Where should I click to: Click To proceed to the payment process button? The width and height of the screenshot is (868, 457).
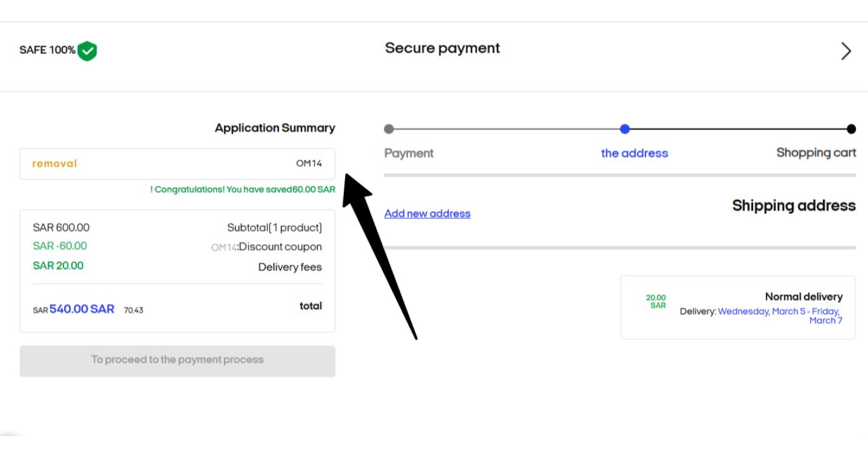pyautogui.click(x=178, y=361)
